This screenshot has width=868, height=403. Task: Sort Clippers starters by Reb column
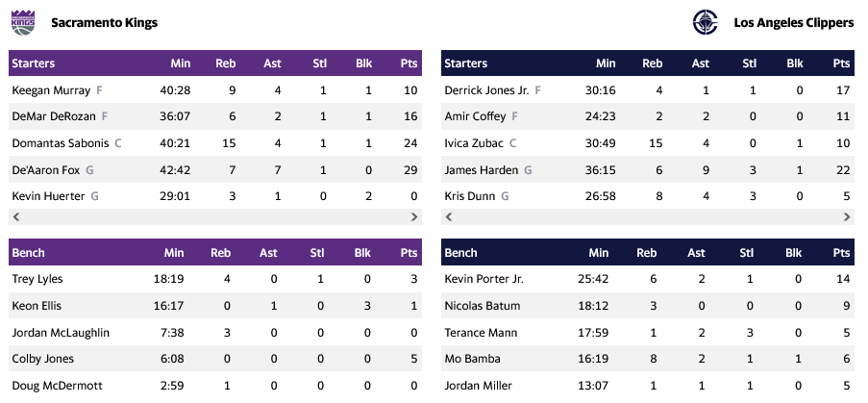tap(652, 63)
